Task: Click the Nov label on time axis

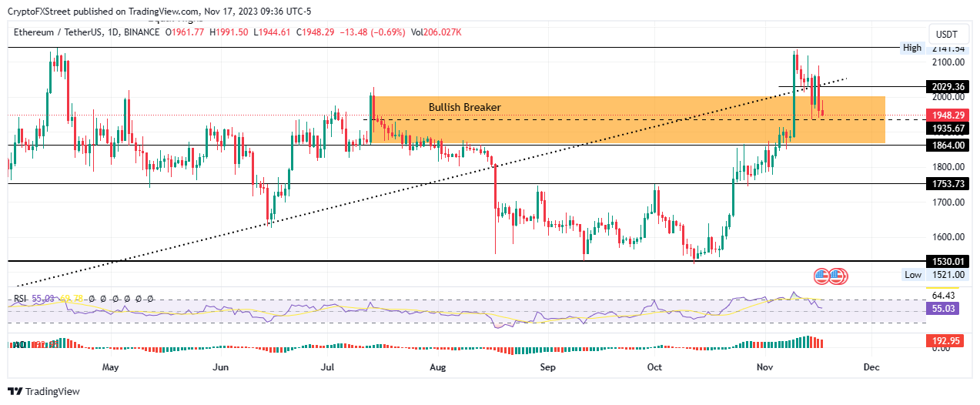Action: click(764, 367)
